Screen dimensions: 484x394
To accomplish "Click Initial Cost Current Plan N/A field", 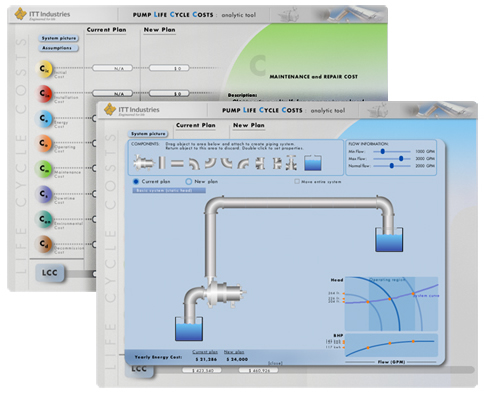I will click(x=112, y=68).
